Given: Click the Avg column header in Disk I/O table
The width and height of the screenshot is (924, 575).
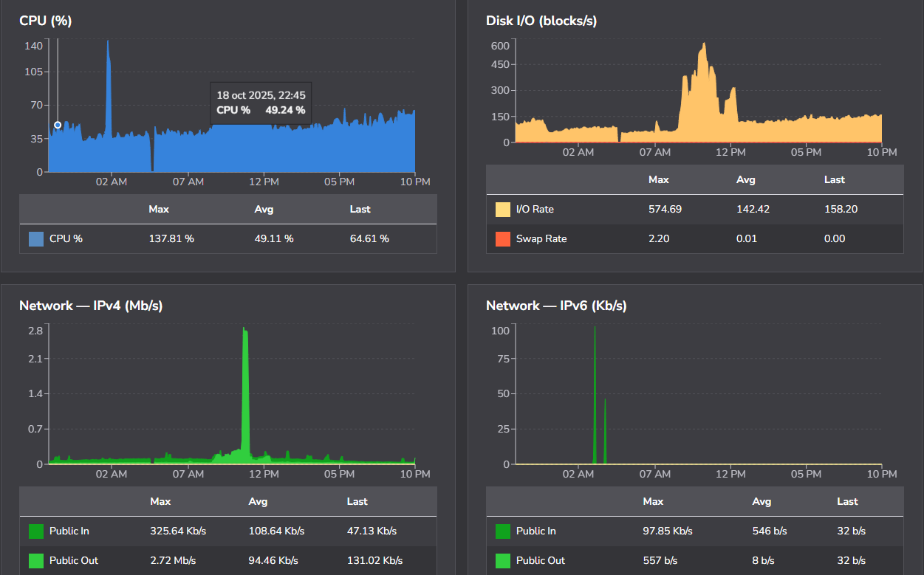Looking at the screenshot, I should [x=746, y=180].
